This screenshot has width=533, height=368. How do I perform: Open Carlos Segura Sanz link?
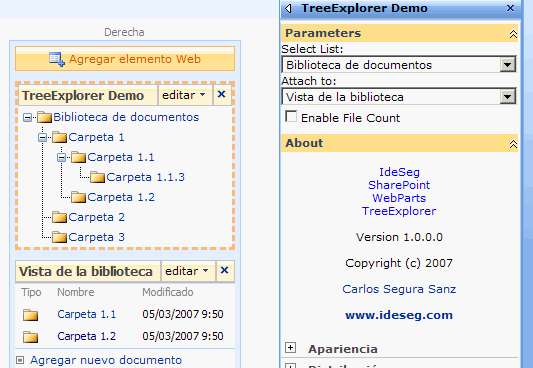click(399, 289)
